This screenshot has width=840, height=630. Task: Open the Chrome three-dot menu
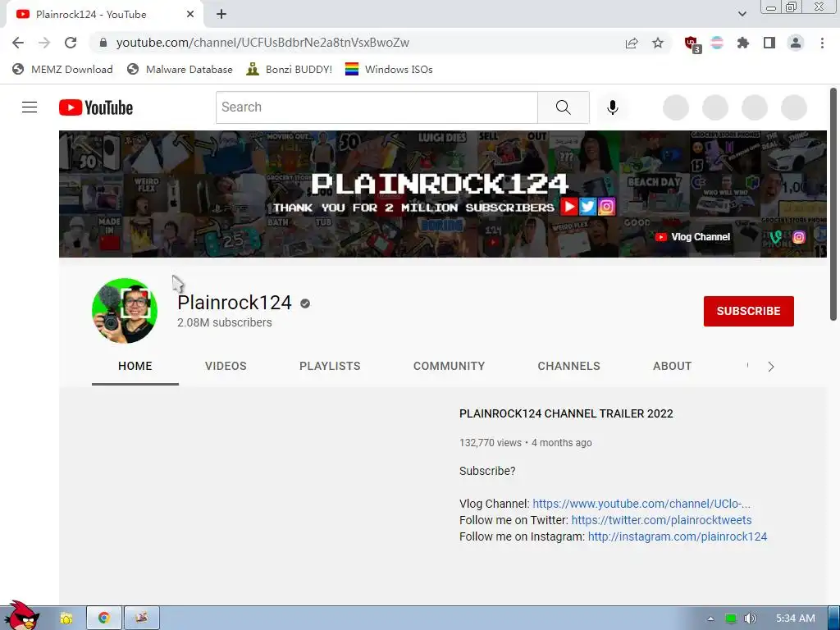pos(822,43)
